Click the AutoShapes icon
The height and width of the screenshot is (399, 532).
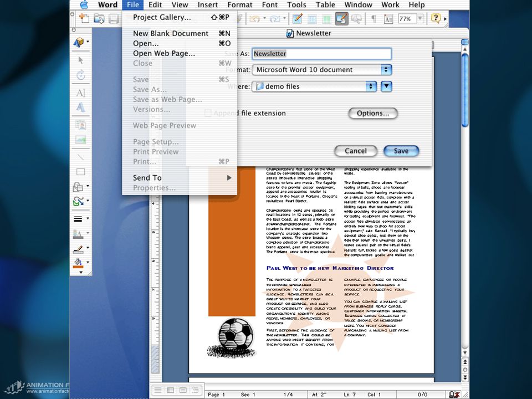point(78,186)
